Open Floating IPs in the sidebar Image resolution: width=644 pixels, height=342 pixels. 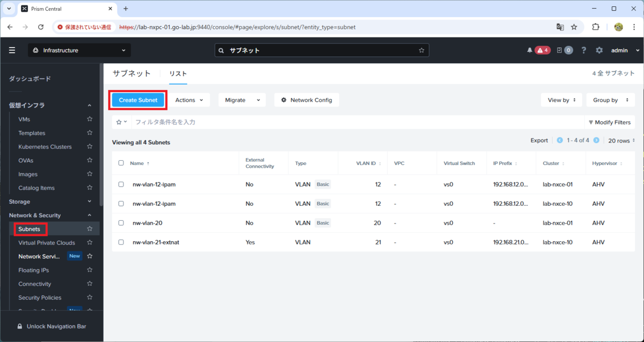point(33,270)
